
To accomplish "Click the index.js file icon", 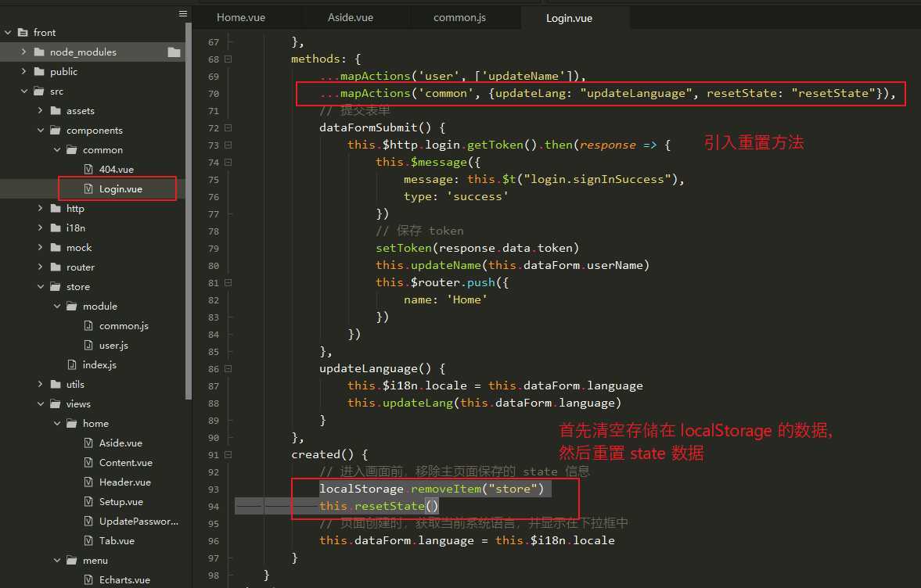I will pos(72,365).
